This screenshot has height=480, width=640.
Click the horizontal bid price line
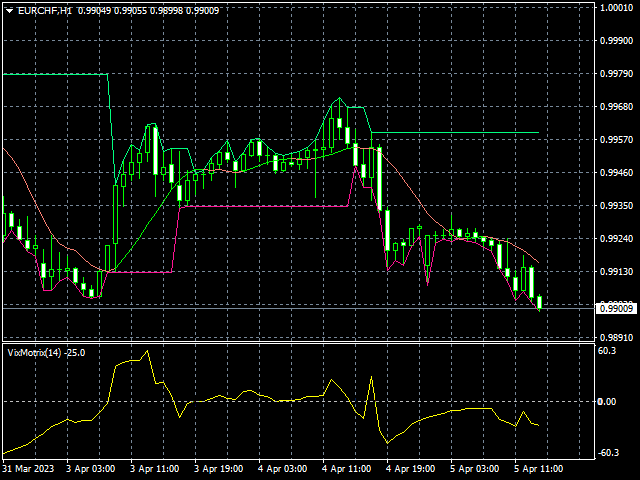pyautogui.click(x=298, y=309)
